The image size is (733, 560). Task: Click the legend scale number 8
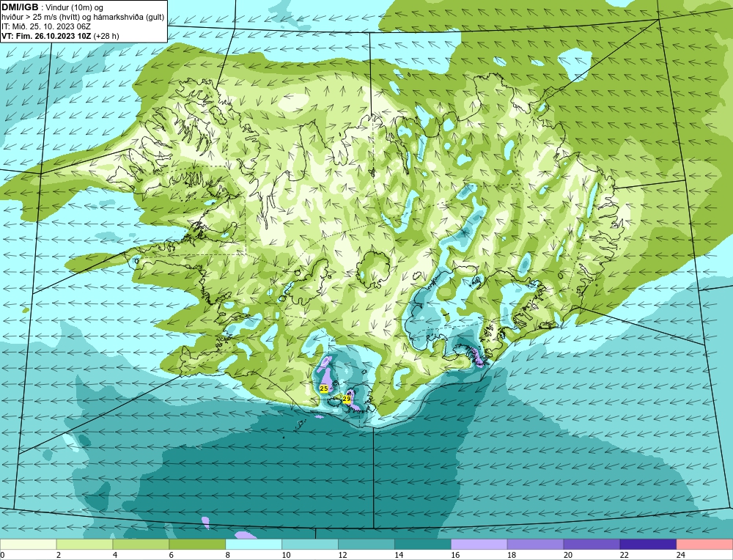(228, 555)
